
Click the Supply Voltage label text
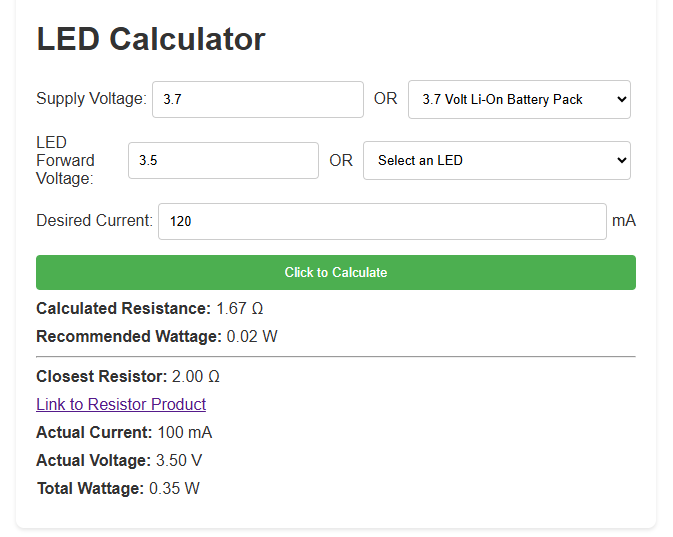[91, 99]
